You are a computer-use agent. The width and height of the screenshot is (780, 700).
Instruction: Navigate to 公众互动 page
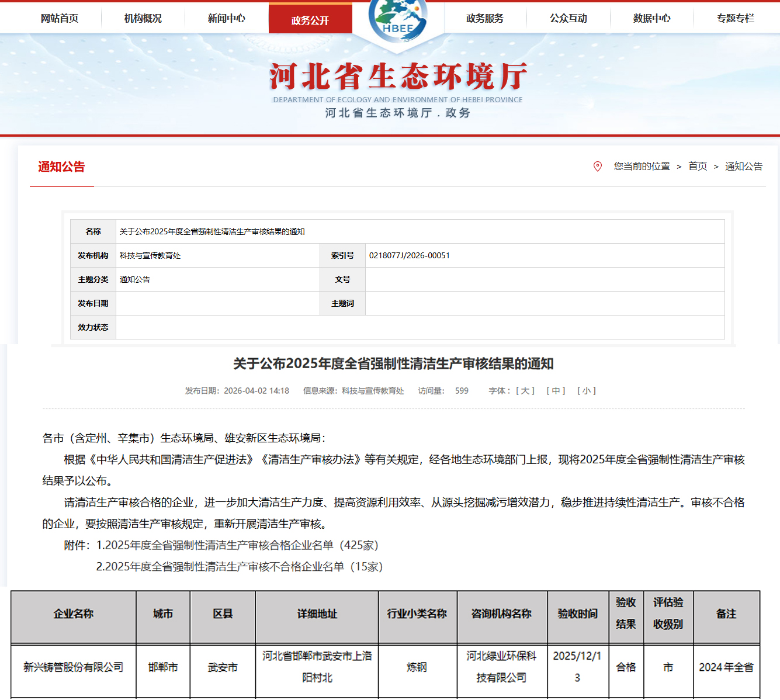click(568, 19)
